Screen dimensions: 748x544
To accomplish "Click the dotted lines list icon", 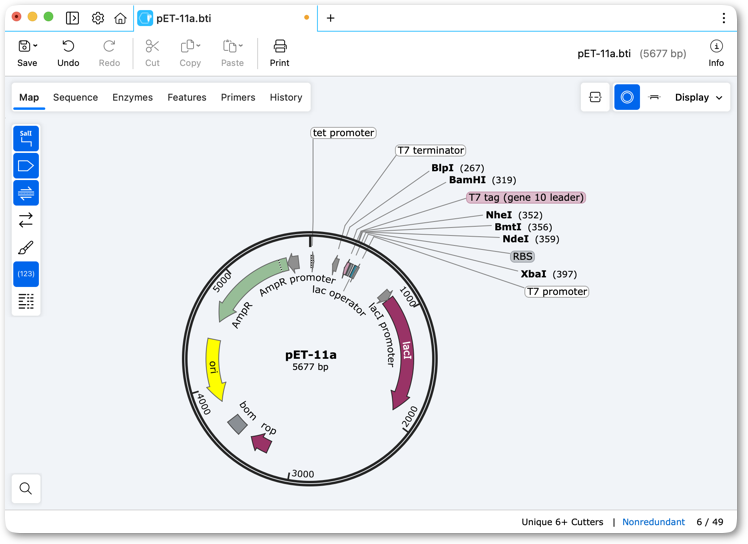I will point(26,301).
